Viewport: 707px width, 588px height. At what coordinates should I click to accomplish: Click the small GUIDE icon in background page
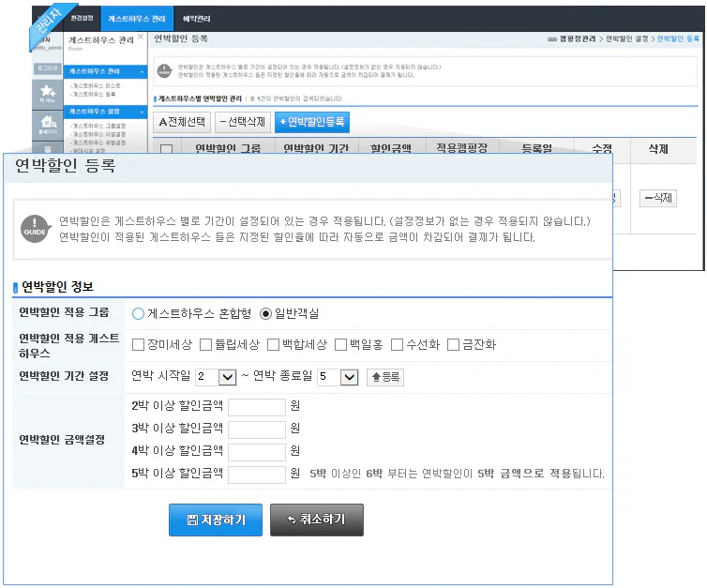pos(164,70)
